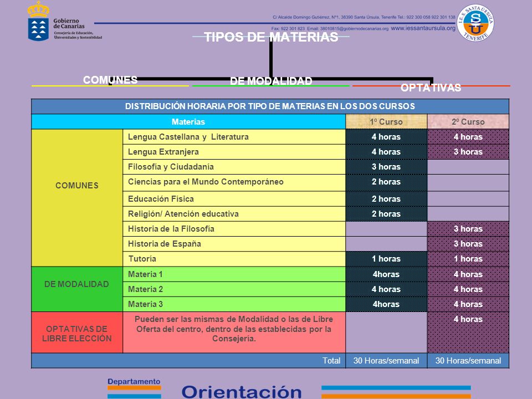Click the yellow COMUNES category cell
The width and height of the screenshot is (532, 399).
click(77, 198)
